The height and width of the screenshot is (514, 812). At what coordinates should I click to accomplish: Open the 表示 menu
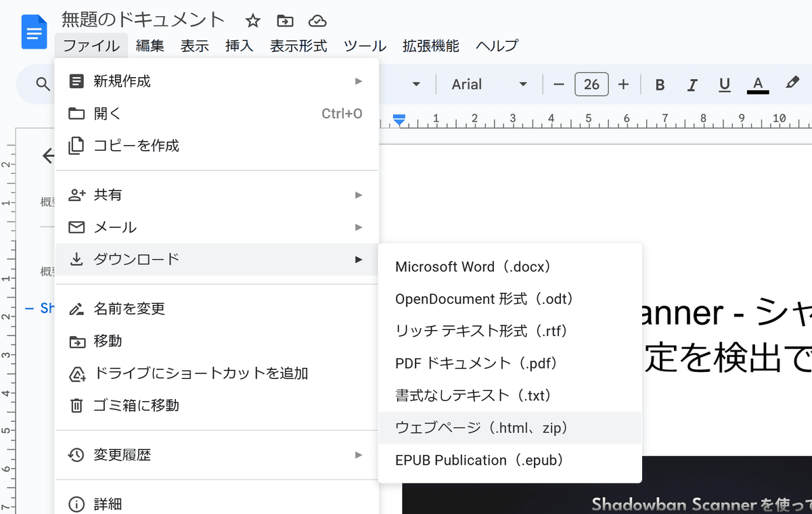click(x=195, y=46)
